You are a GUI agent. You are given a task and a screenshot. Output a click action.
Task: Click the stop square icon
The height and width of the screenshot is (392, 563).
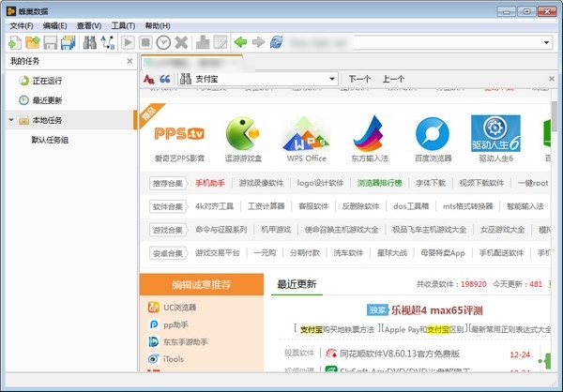point(145,43)
